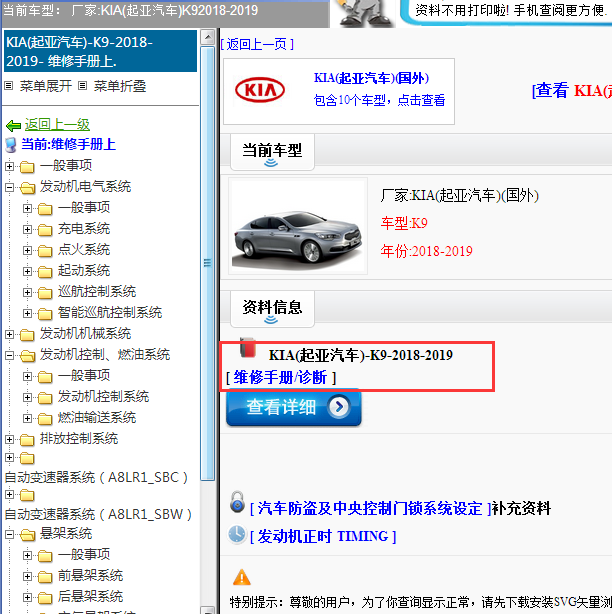Image resolution: width=612 pixels, height=614 pixels.
Task: Click the folder icon of 燃油输送系统
Action: pyautogui.click(x=45, y=419)
